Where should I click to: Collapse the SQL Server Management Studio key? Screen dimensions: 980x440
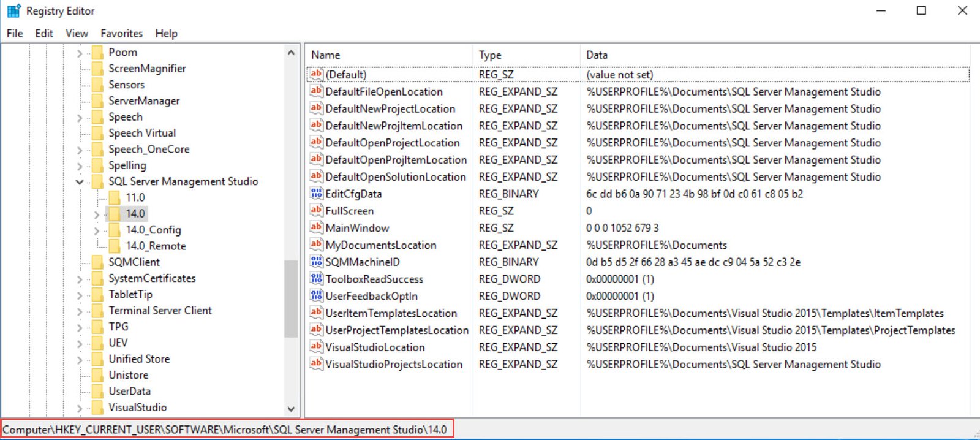click(x=80, y=182)
